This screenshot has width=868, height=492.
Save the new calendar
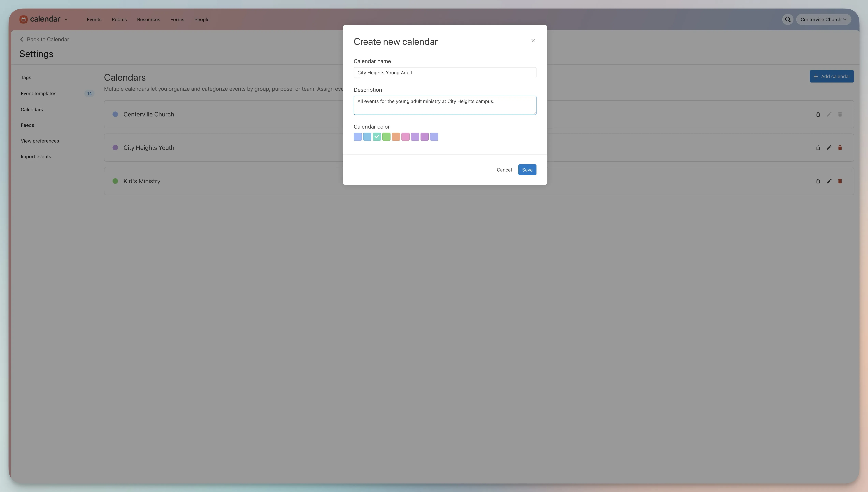coord(527,170)
